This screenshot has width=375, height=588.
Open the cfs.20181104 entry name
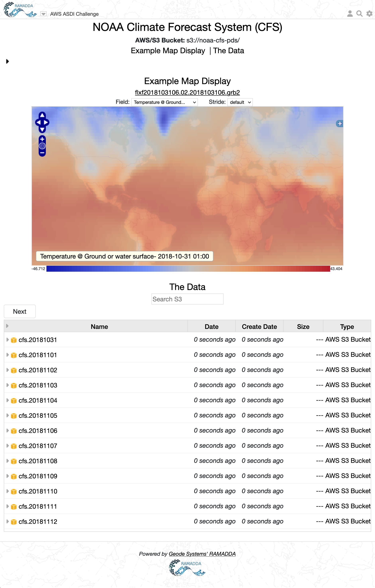pyautogui.click(x=38, y=400)
